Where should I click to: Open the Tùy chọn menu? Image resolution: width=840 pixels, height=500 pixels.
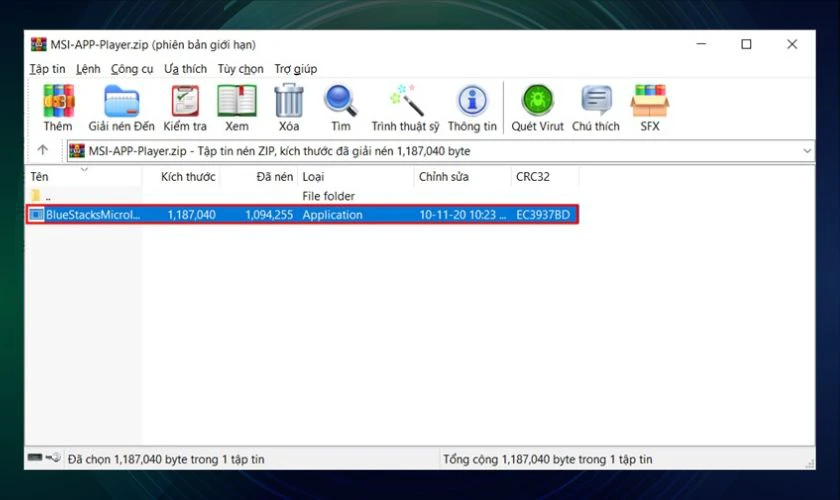(x=241, y=69)
